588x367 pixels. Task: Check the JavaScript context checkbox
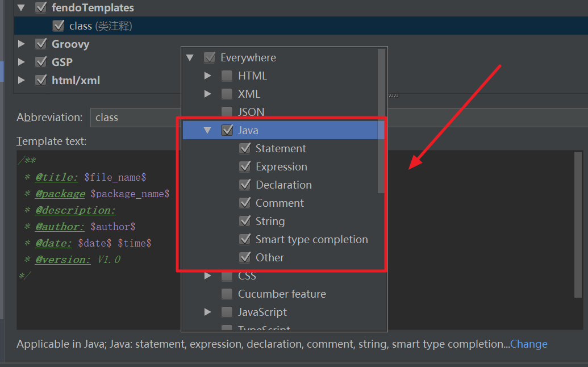click(x=227, y=312)
